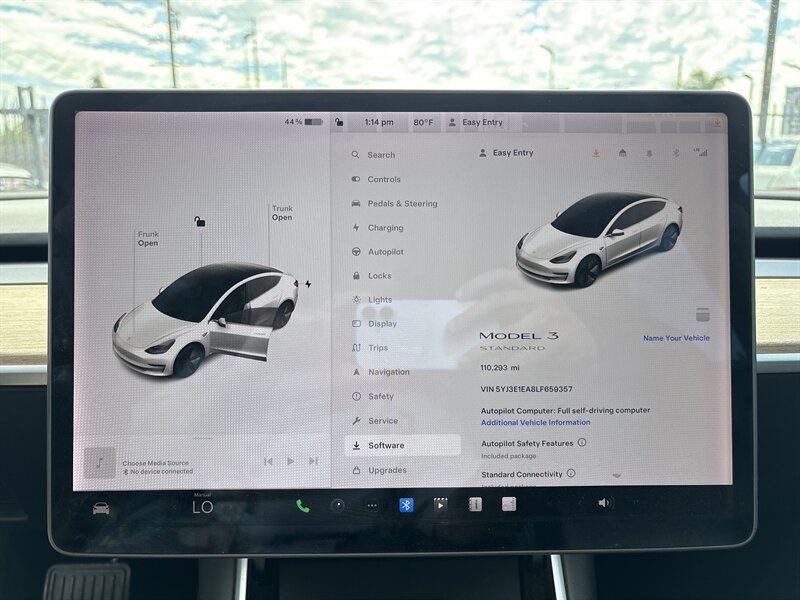Image resolution: width=800 pixels, height=600 pixels.
Task: Expand Easy Entry profile selector above car image
Action: pyautogui.click(x=507, y=153)
